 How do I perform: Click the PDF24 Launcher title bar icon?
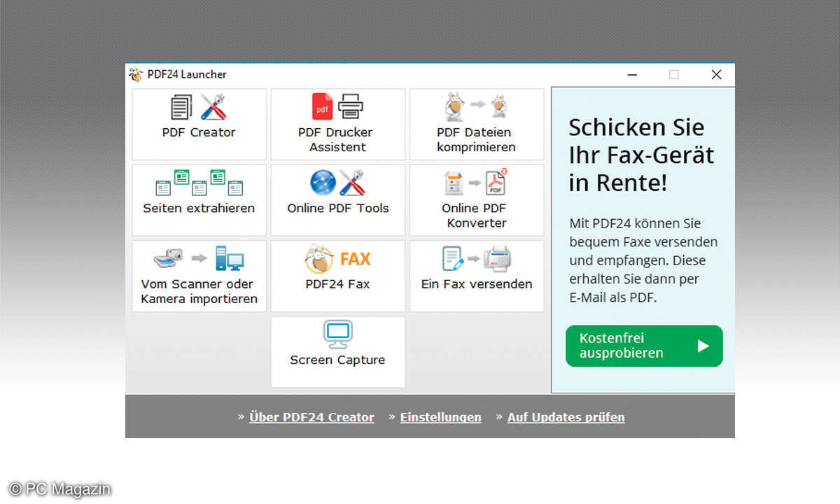pyautogui.click(x=136, y=74)
